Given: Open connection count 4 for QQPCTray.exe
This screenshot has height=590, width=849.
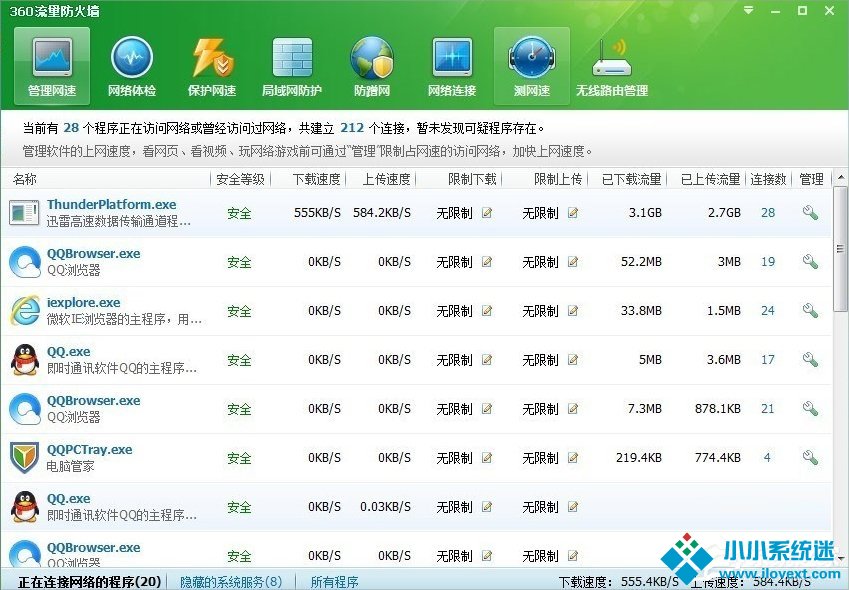Looking at the screenshot, I should click(767, 458).
